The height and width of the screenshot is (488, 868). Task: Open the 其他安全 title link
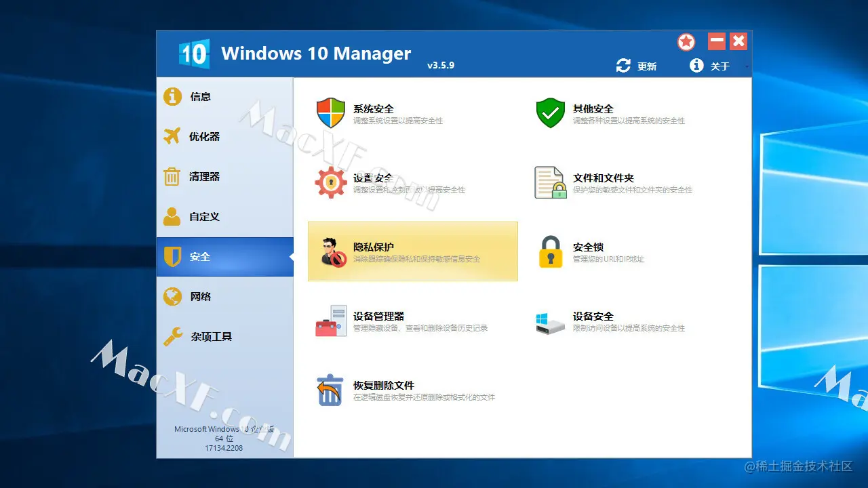click(x=593, y=108)
